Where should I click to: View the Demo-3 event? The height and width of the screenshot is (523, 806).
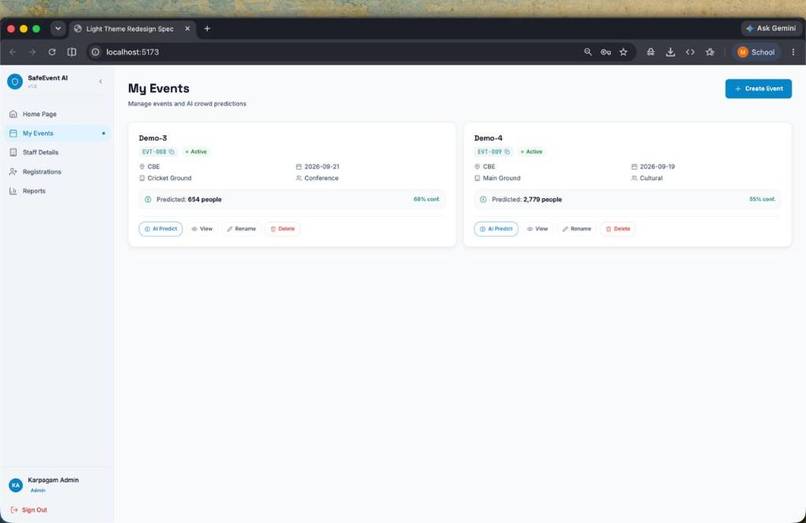tap(202, 229)
